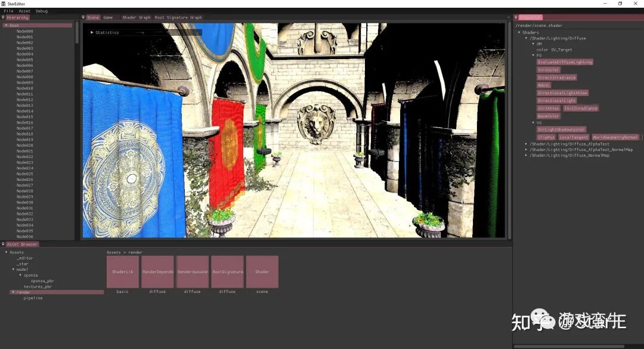Collapse the OM section

533,44
